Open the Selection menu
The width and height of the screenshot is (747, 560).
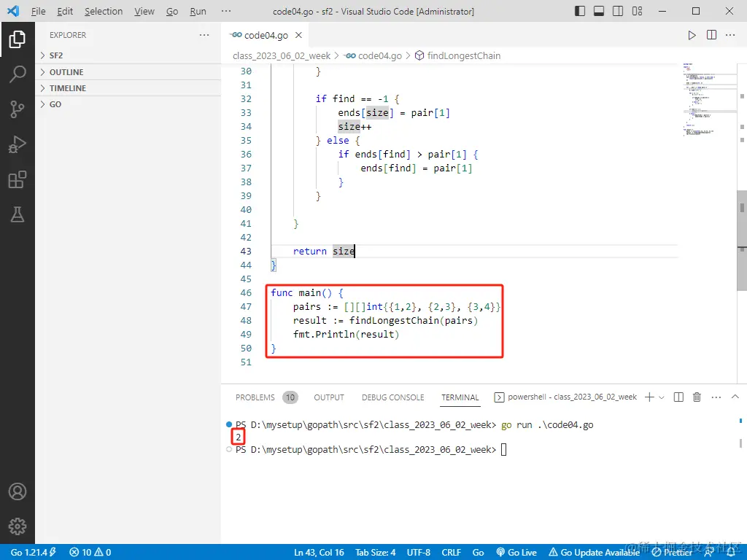pyautogui.click(x=104, y=11)
